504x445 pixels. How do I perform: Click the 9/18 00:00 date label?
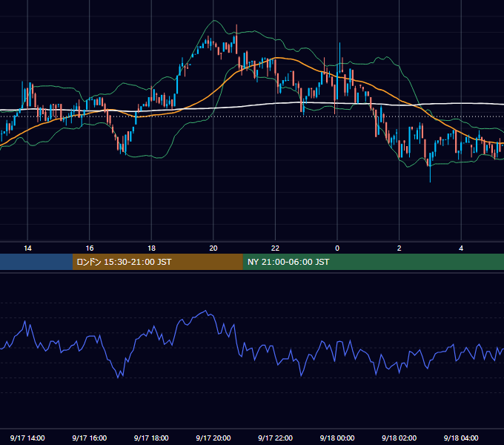(x=337, y=438)
